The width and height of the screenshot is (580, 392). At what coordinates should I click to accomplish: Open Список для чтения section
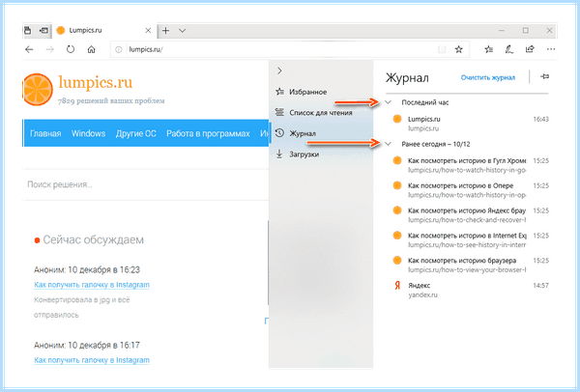click(x=321, y=113)
